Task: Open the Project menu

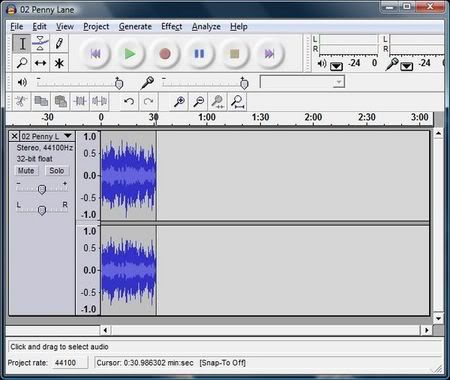Action: [96, 26]
